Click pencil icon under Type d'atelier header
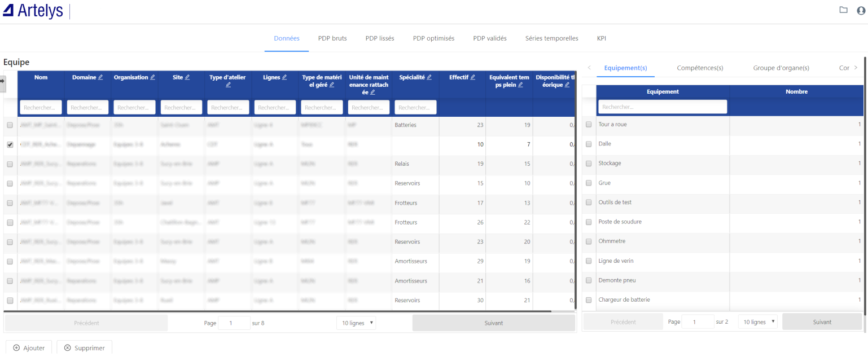Screen dimensions: 868x357 click(x=228, y=85)
